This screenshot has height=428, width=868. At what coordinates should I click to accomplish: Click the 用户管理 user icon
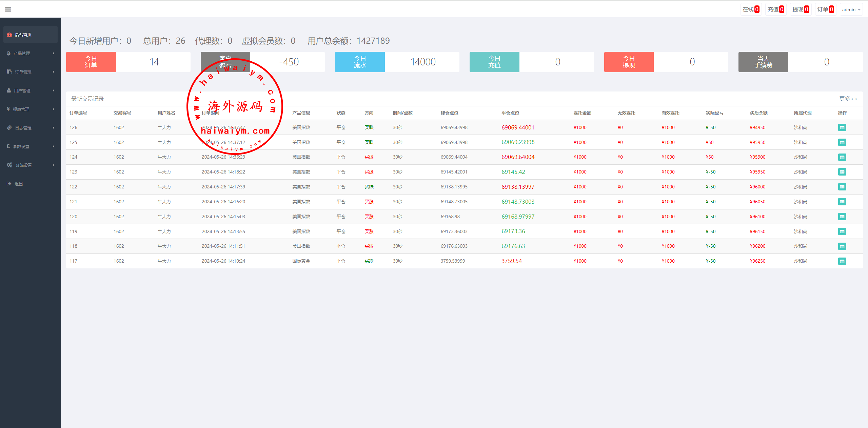(x=9, y=90)
